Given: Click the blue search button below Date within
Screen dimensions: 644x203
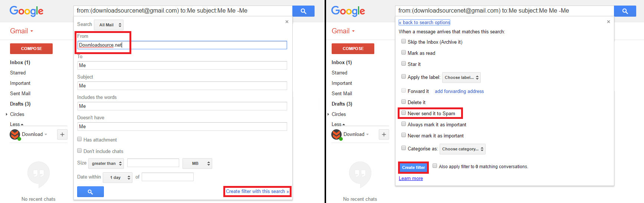Looking at the screenshot, I should click(x=90, y=192).
